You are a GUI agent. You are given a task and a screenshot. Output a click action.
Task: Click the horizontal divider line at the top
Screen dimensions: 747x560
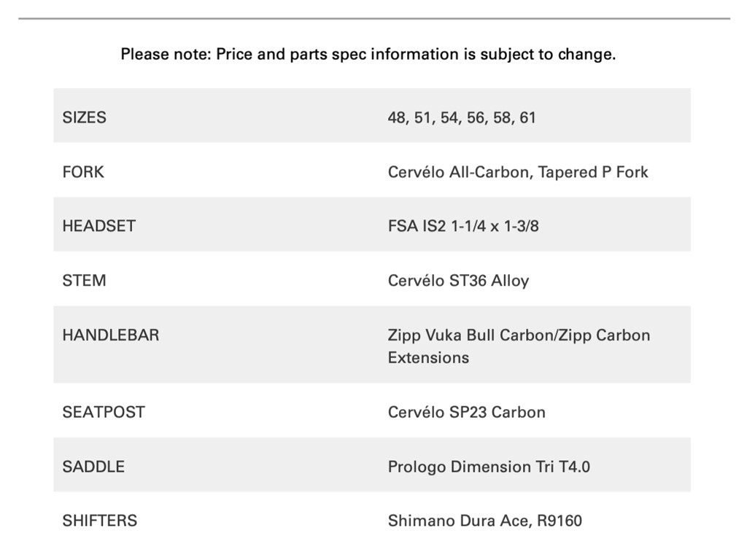point(373,18)
